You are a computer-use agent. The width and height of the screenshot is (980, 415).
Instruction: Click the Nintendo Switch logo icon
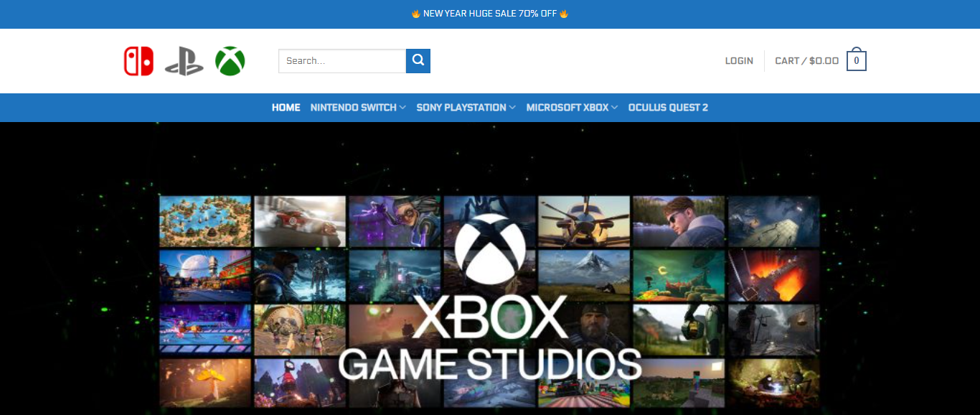pyautogui.click(x=138, y=61)
